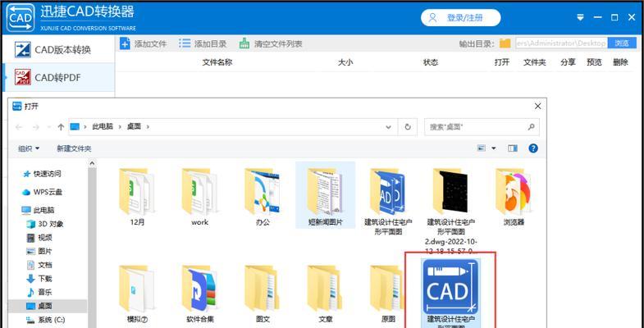Click the 删除 column header
Screen dimensions: 644x328
pos(620,62)
